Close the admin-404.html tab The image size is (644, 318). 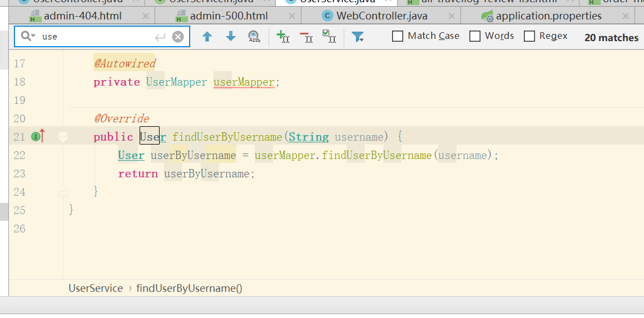[145, 17]
